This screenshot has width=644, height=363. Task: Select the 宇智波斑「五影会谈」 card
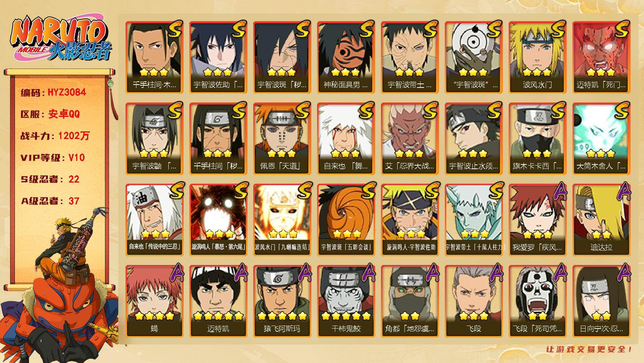click(346, 220)
